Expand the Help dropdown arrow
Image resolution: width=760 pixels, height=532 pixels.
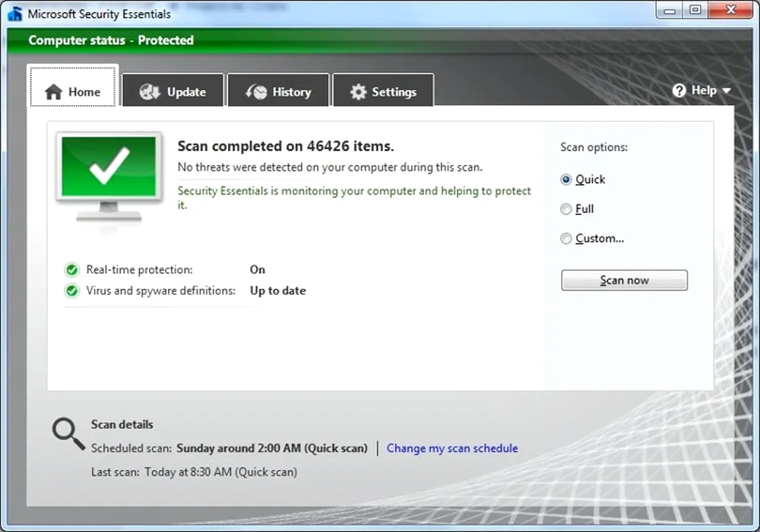coord(726,91)
